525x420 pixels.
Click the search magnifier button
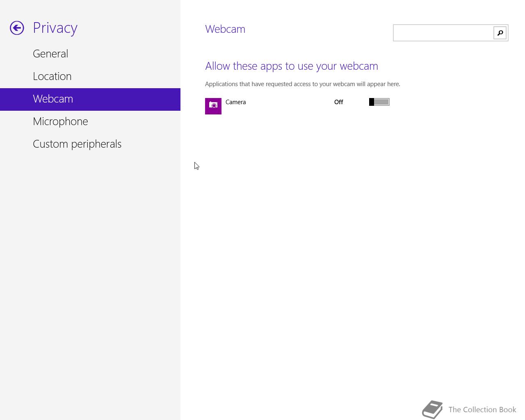(x=500, y=33)
